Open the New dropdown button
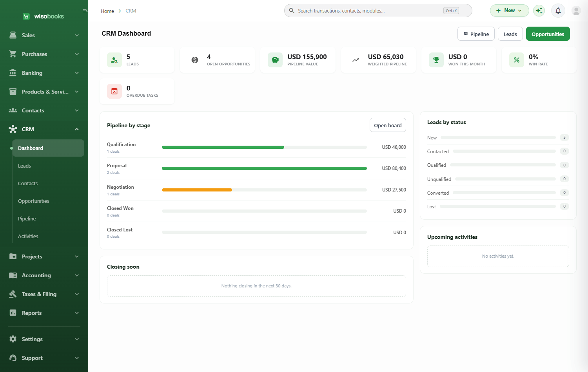 tap(509, 11)
